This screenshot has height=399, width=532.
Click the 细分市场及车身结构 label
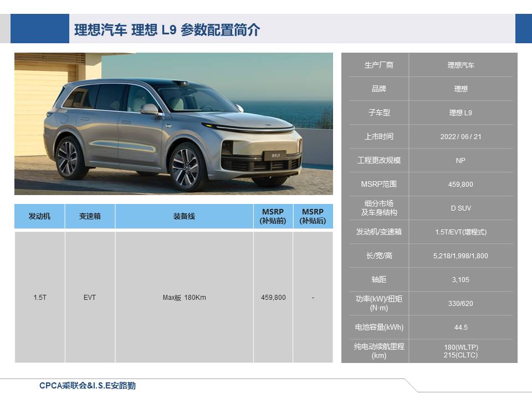point(379,208)
